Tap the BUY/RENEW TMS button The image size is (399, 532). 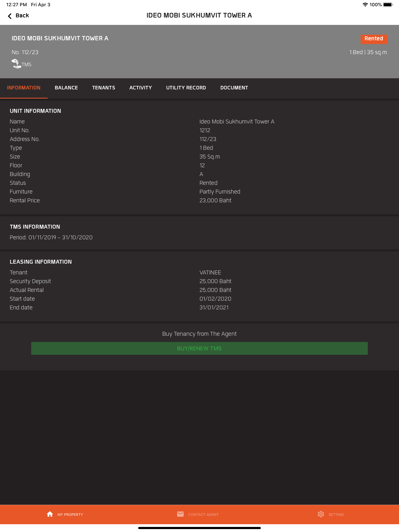[x=199, y=348]
